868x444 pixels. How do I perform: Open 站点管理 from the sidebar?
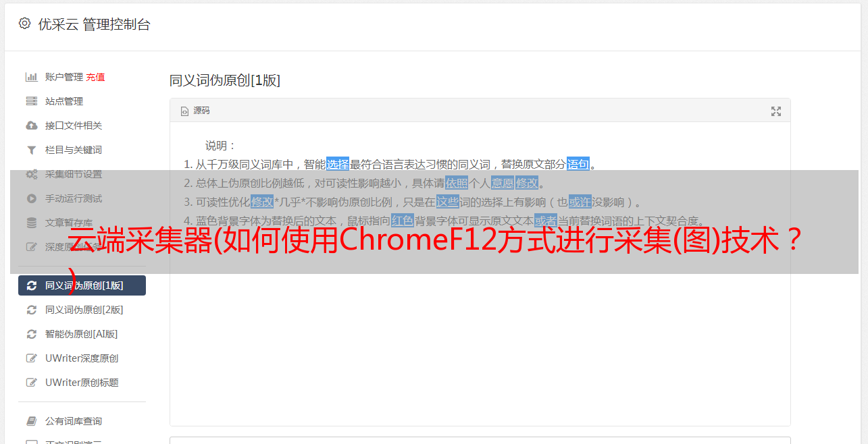[x=64, y=101]
